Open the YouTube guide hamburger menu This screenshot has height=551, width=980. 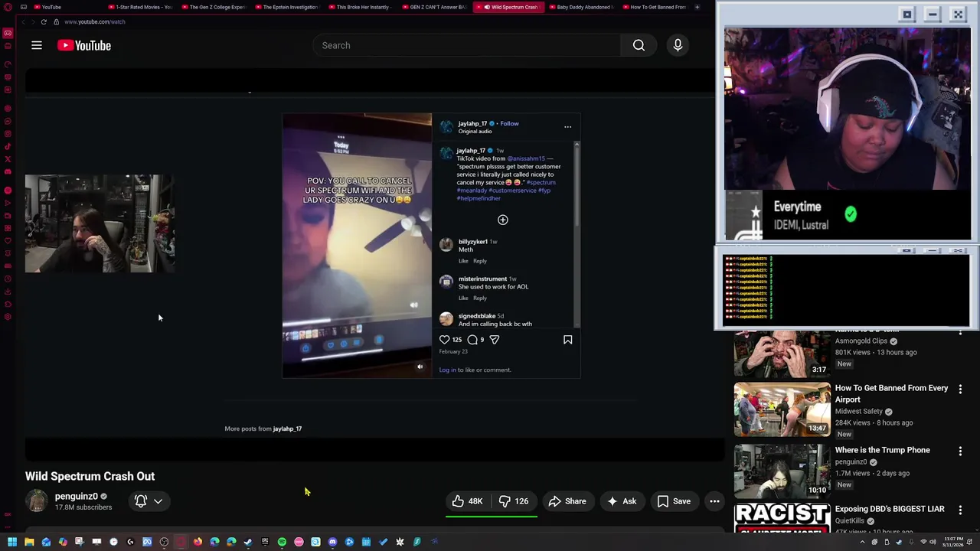(37, 45)
